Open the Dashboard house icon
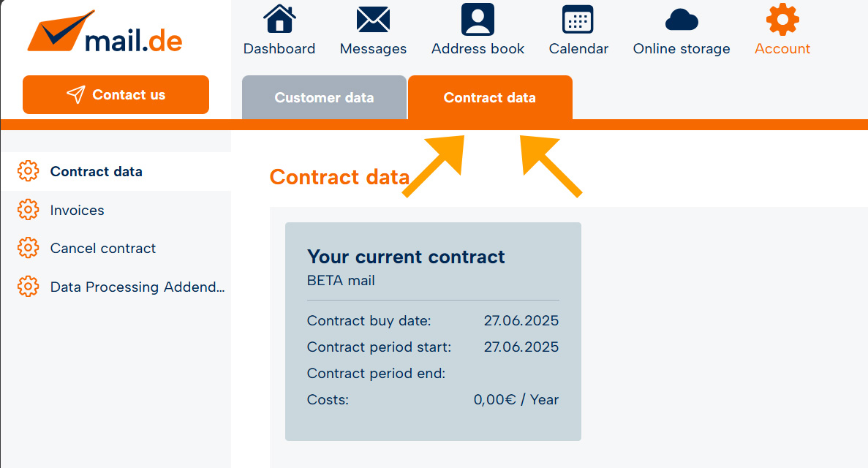 [279, 19]
